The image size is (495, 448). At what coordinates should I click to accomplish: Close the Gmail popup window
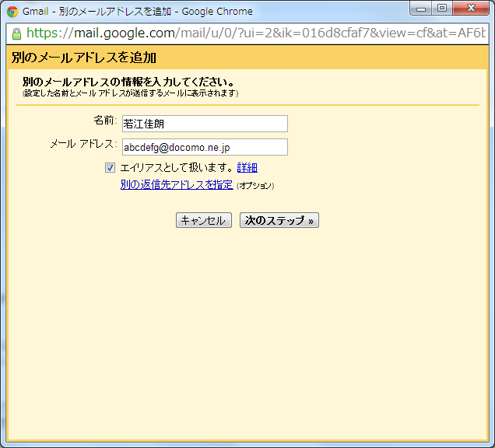pyautogui.click(x=469, y=9)
